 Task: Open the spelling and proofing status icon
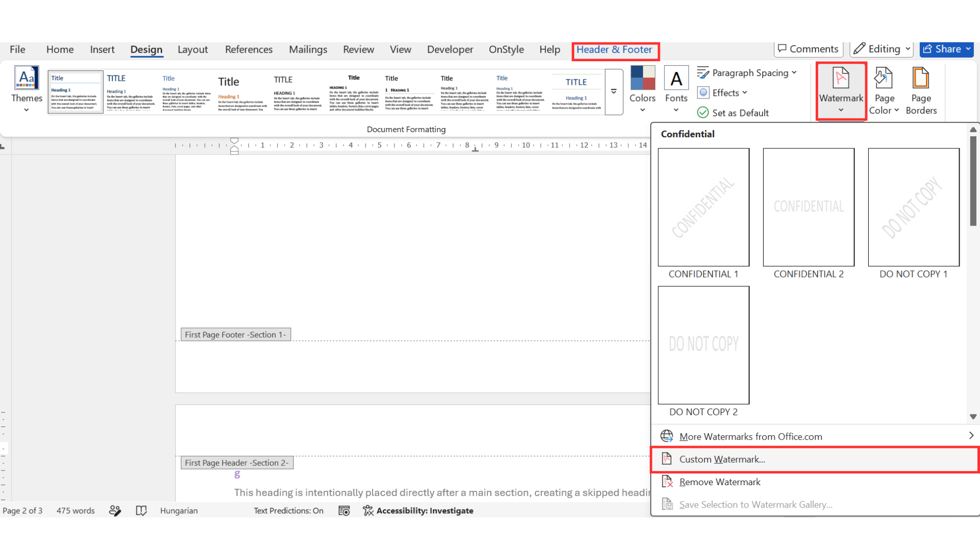(115, 511)
